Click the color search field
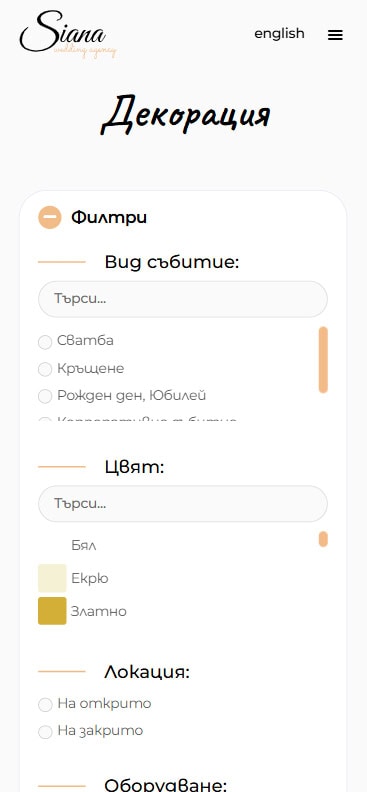367x792 pixels. (x=183, y=504)
